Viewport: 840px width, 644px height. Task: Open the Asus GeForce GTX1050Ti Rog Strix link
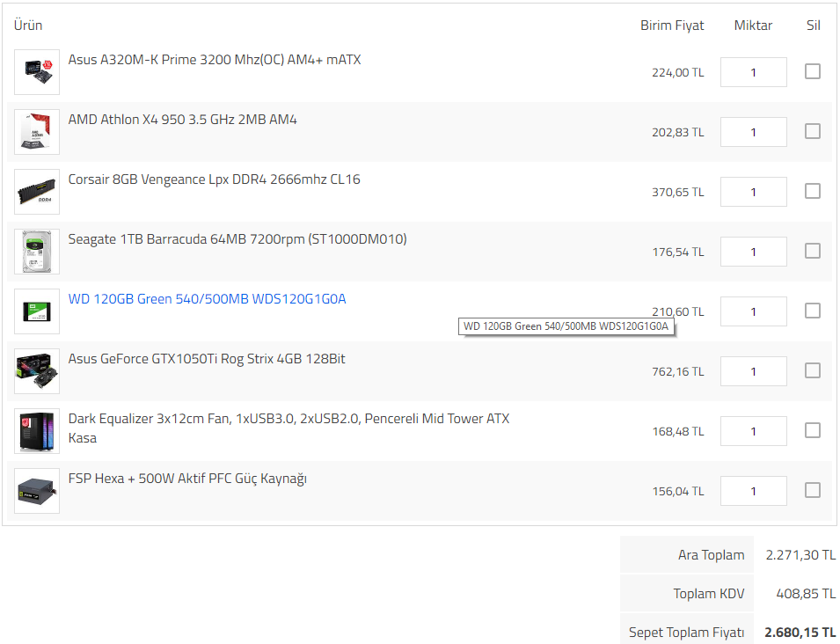click(x=206, y=359)
